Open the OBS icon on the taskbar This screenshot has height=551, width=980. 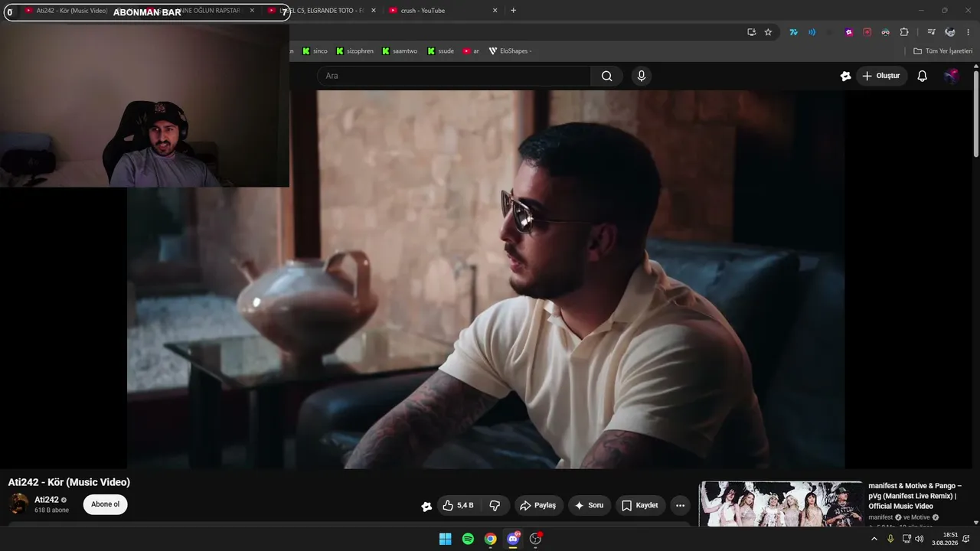tap(535, 539)
